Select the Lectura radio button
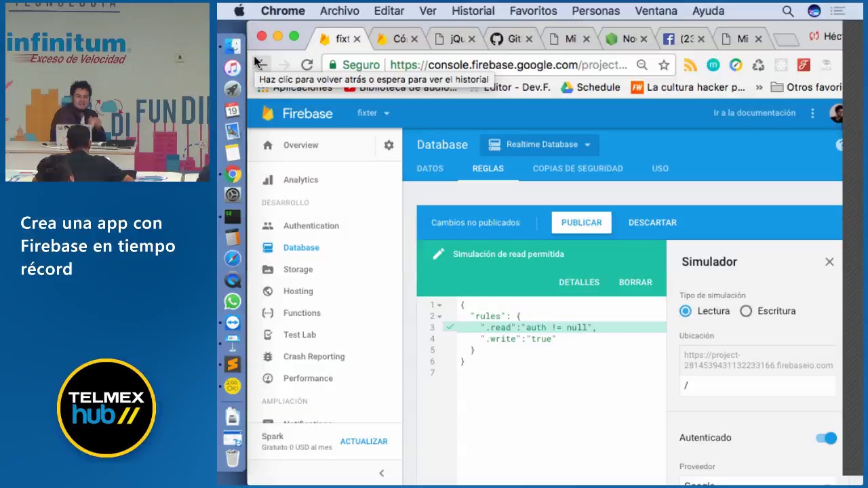 coord(686,311)
